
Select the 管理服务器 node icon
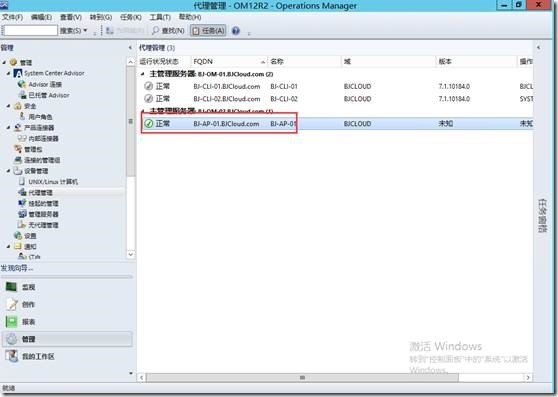22,214
